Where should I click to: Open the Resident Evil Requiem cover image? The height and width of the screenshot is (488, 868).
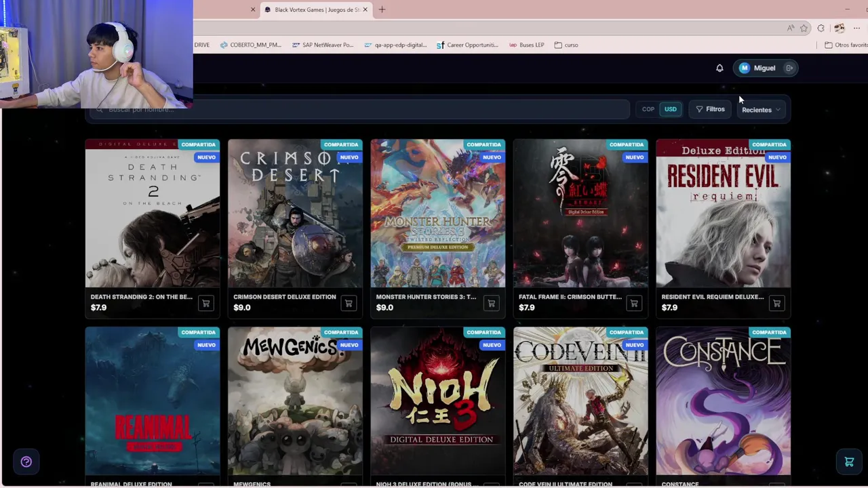coord(724,213)
